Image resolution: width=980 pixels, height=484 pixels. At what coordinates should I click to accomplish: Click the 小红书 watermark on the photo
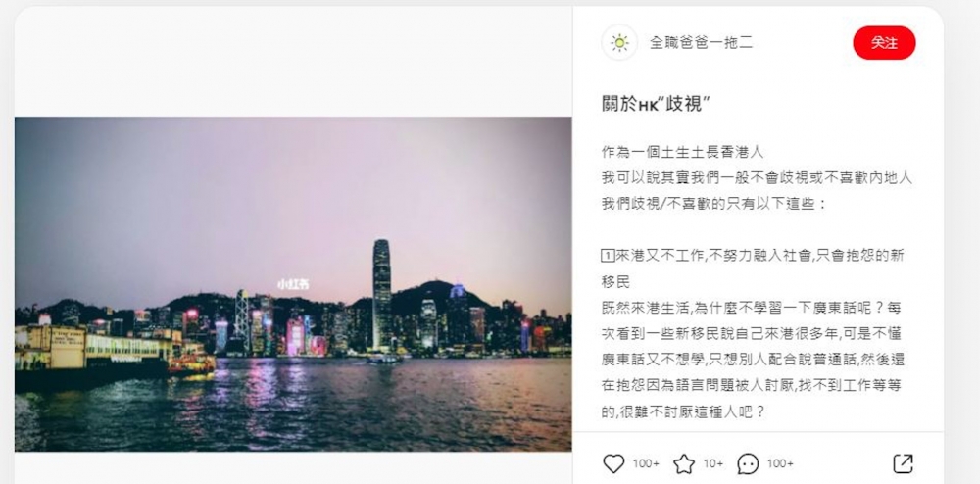(x=293, y=284)
